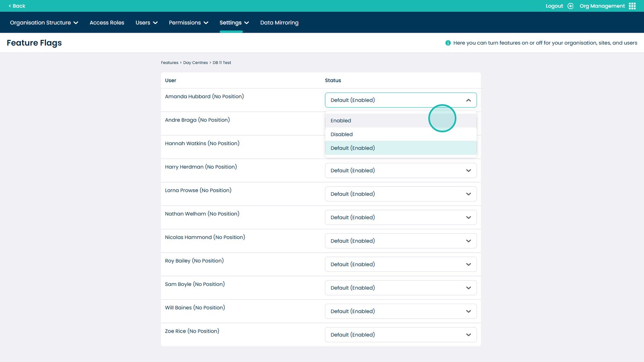644x362 pixels.
Task: Click Day Centres in the breadcrumb trail
Action: coord(196,62)
